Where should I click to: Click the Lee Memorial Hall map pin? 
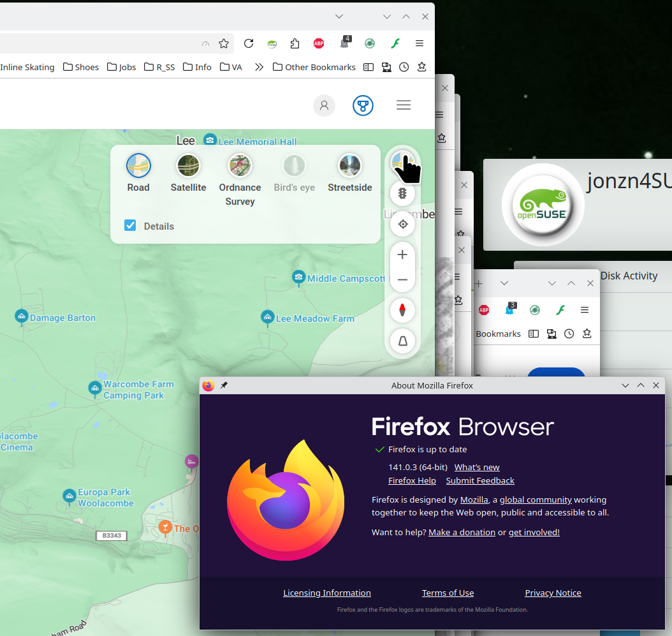click(x=210, y=140)
